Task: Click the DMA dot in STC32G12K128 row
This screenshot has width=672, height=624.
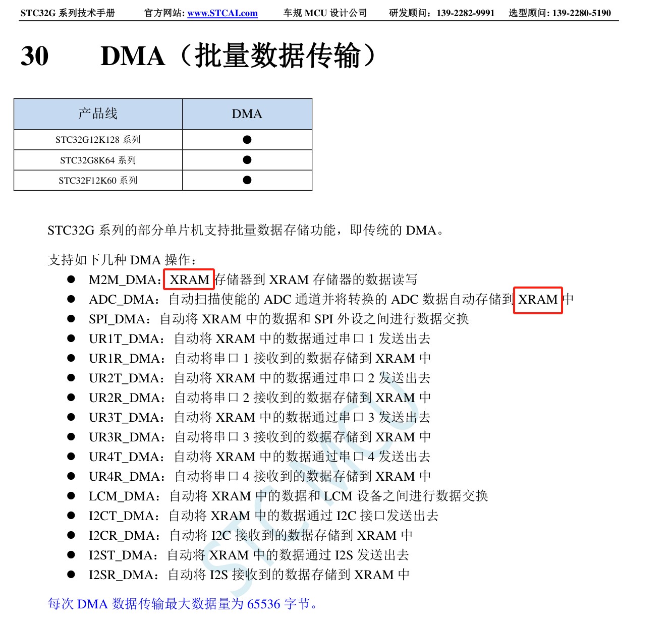Action: 247,140
